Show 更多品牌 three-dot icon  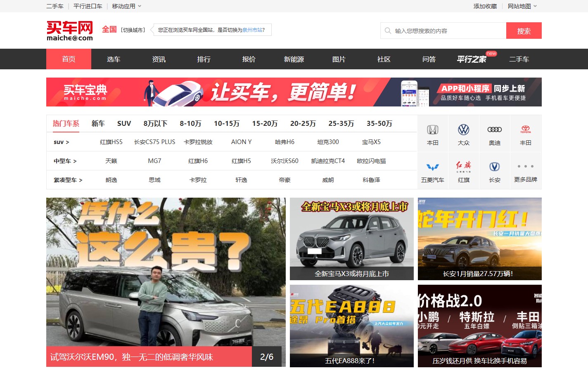526,166
